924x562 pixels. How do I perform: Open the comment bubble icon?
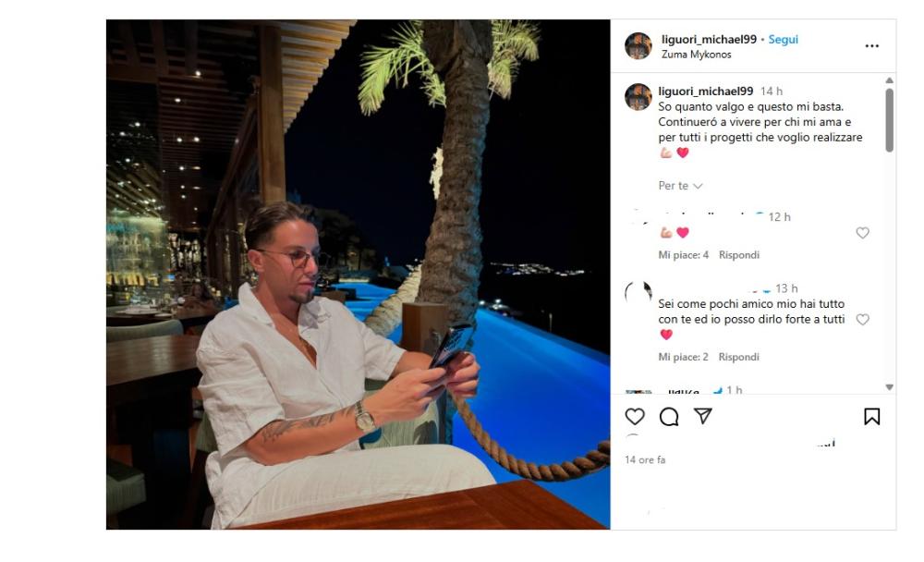point(669,417)
